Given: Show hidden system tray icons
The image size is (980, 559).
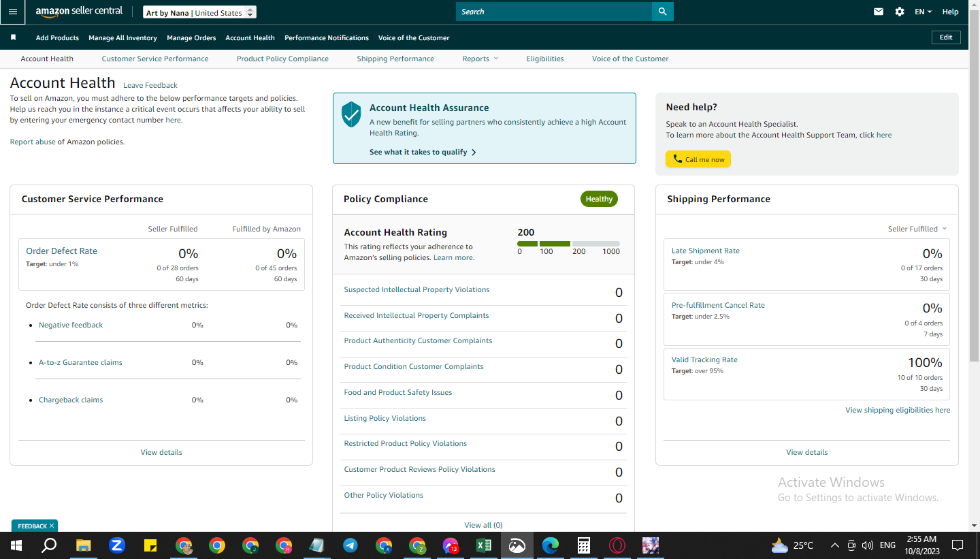Looking at the screenshot, I should pos(835,545).
